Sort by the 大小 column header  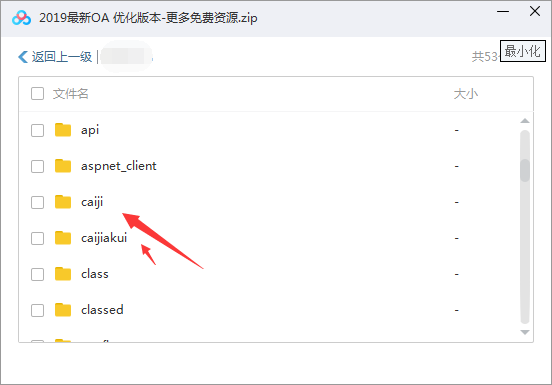pyautogui.click(x=466, y=94)
